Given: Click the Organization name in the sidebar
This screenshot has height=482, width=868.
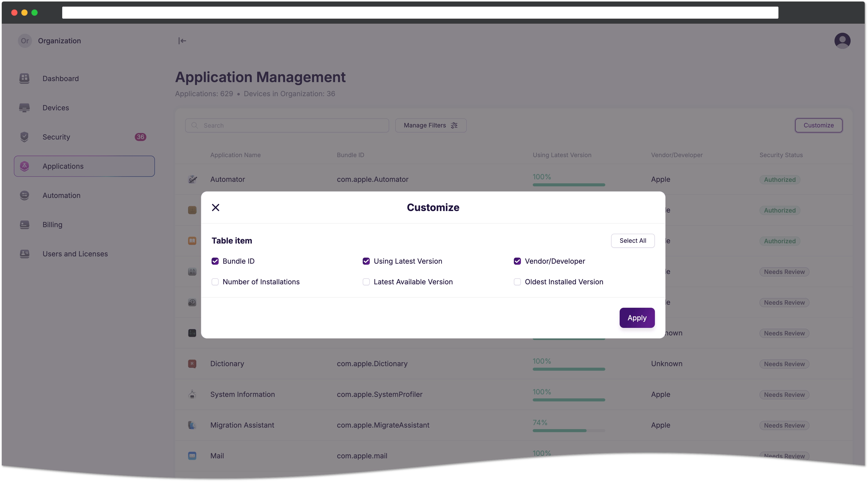Looking at the screenshot, I should pos(59,41).
